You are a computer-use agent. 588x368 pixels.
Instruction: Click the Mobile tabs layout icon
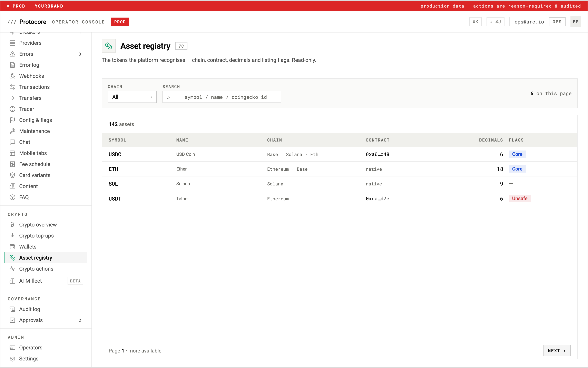[x=12, y=153]
